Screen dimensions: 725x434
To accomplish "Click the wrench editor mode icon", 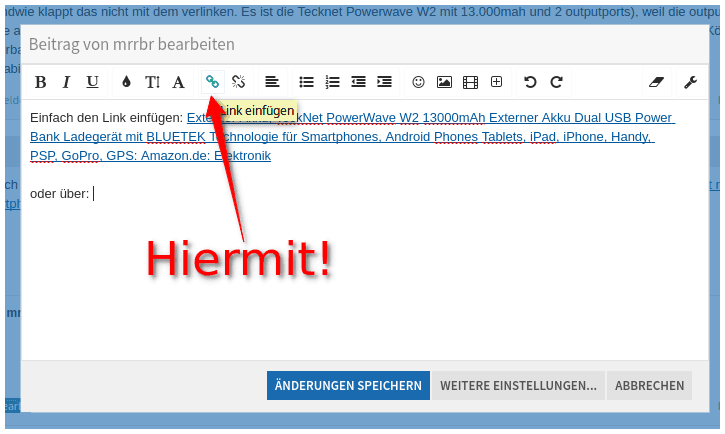I will click(690, 82).
